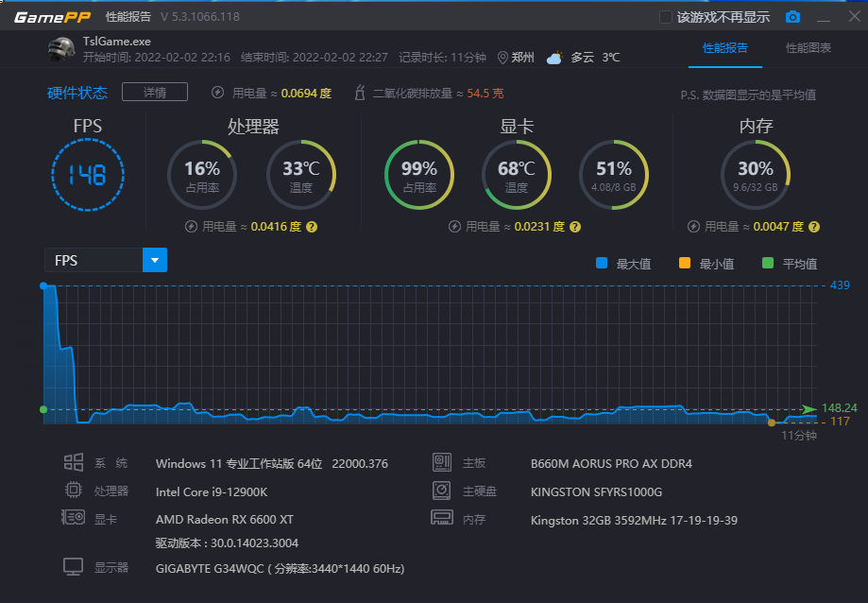Click the FPS dropdown text field
The image size is (868, 603).
click(94, 260)
